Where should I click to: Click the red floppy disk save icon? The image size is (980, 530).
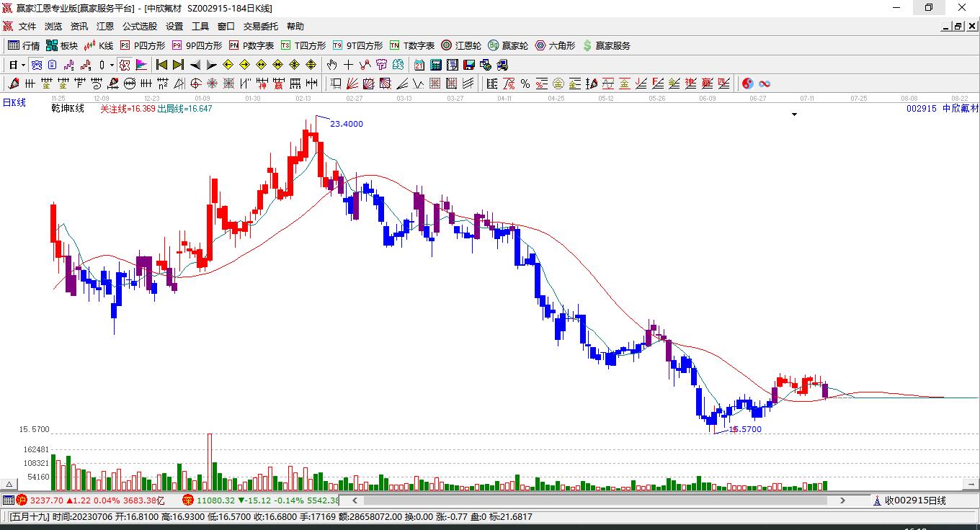click(x=468, y=65)
